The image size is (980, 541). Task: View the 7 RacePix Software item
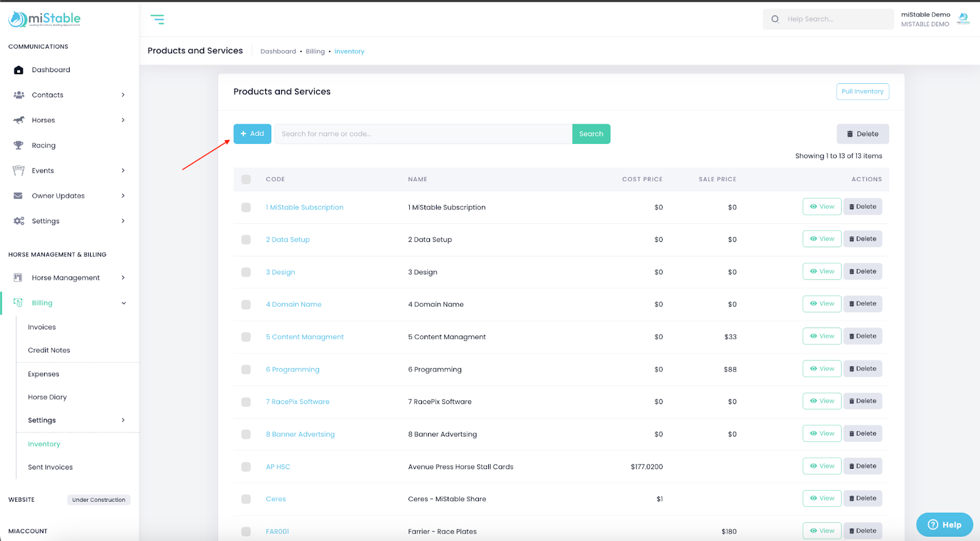[x=822, y=401]
